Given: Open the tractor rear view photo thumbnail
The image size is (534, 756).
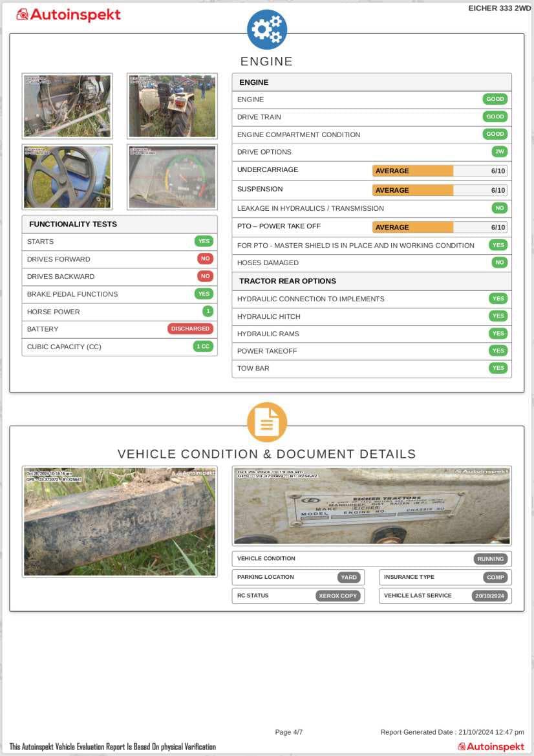Looking at the screenshot, I should (172, 106).
